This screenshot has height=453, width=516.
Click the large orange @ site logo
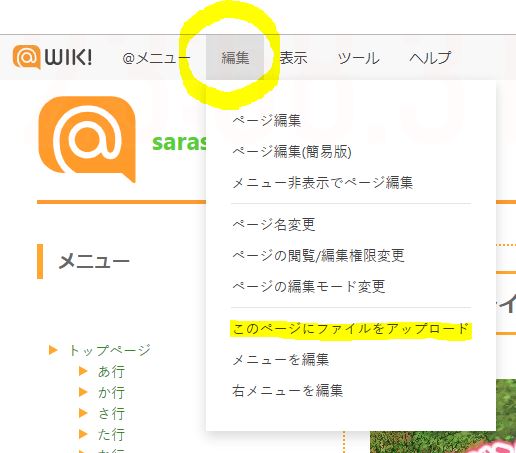coord(87,139)
